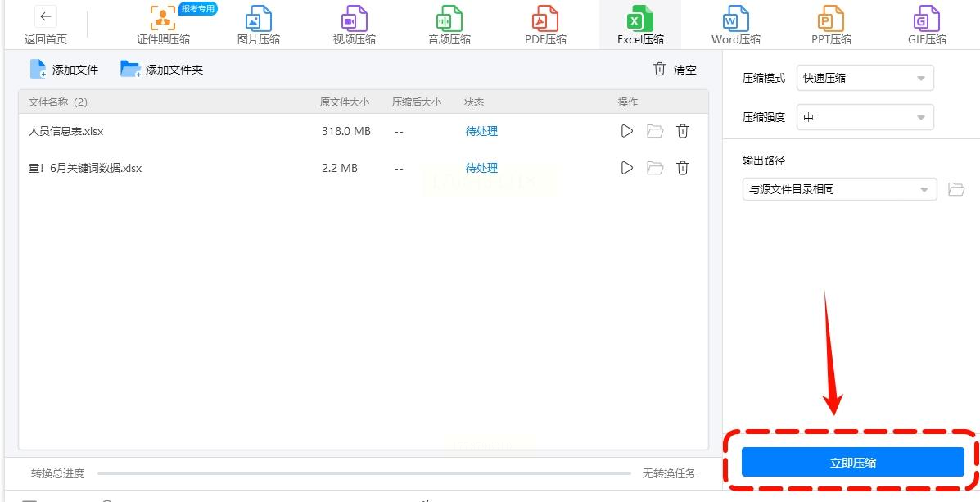Viewport: 980px width, 502px height.
Task: Click the back arrow 返回首页
Action: point(46,25)
